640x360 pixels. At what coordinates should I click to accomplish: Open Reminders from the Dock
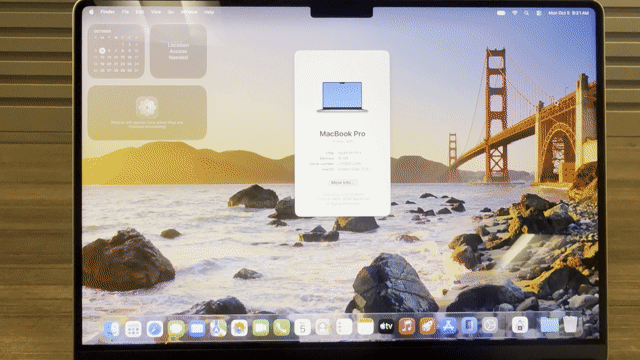click(x=344, y=327)
